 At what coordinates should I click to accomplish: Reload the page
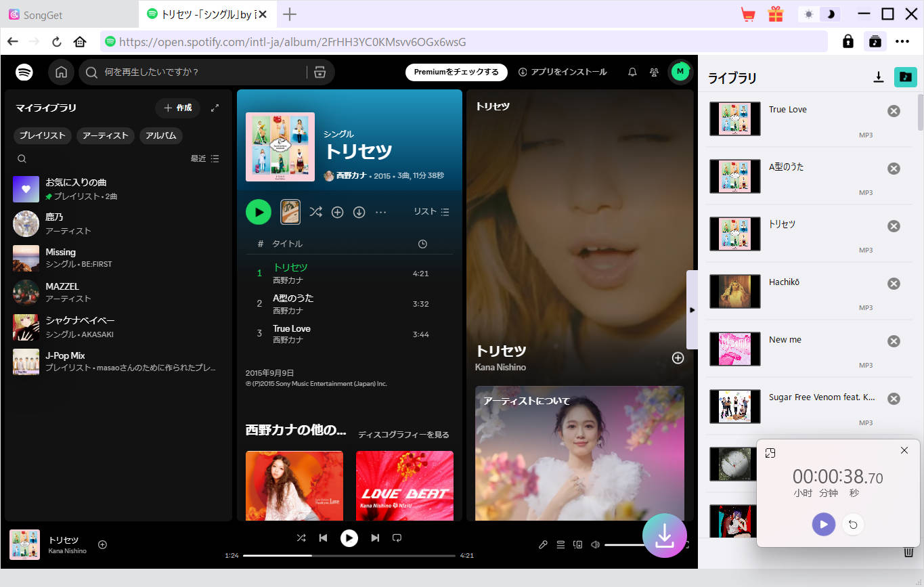[57, 41]
